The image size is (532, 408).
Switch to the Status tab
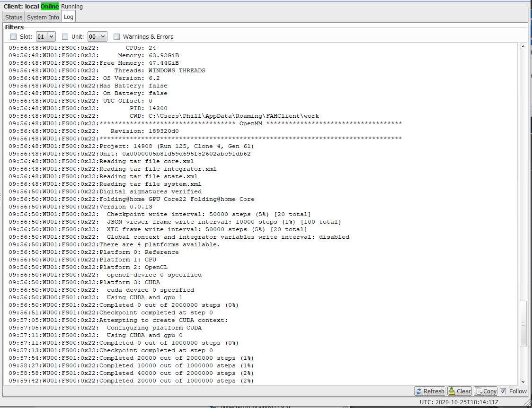pyautogui.click(x=14, y=17)
